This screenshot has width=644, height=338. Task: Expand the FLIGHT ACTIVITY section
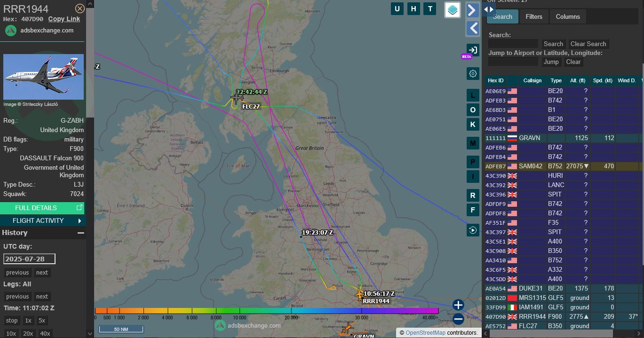click(x=42, y=220)
